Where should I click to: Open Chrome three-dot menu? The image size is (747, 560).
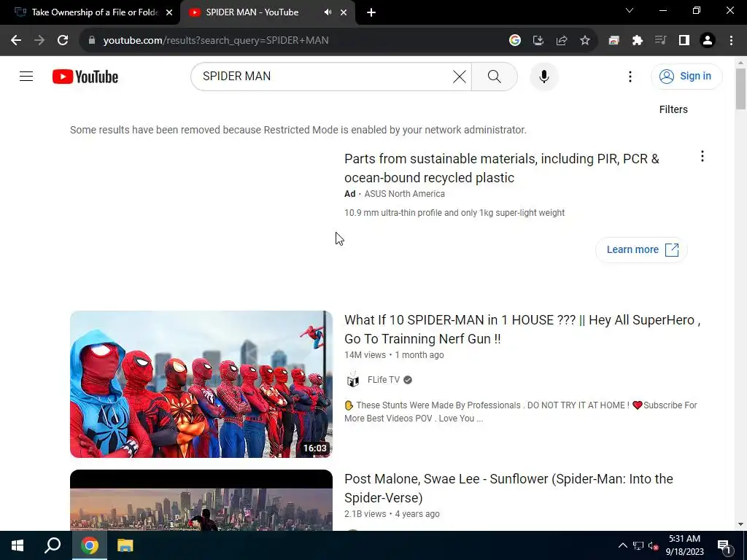point(731,41)
